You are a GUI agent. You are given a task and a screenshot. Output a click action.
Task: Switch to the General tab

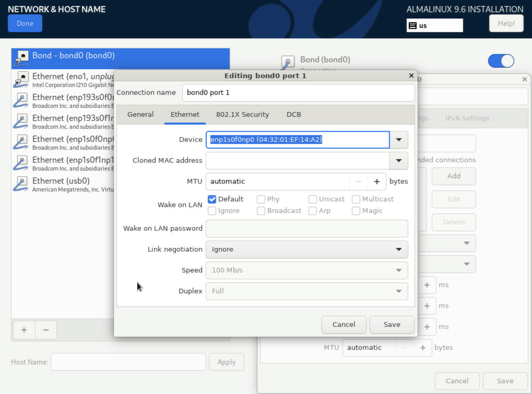pyautogui.click(x=140, y=114)
